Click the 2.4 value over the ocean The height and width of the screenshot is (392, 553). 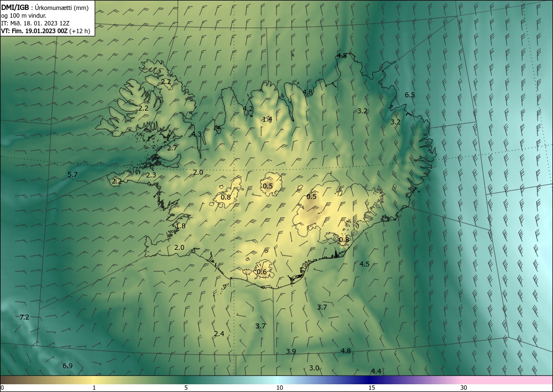pos(219,334)
